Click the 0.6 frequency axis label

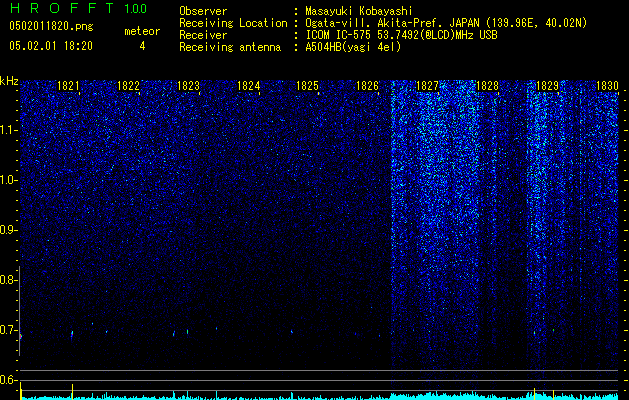(7, 380)
